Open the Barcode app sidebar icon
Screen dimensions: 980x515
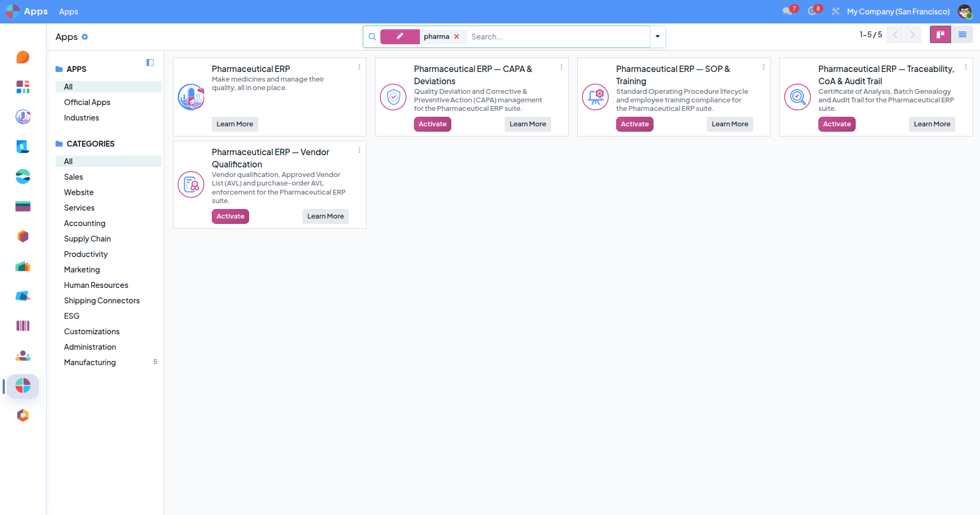tap(23, 326)
